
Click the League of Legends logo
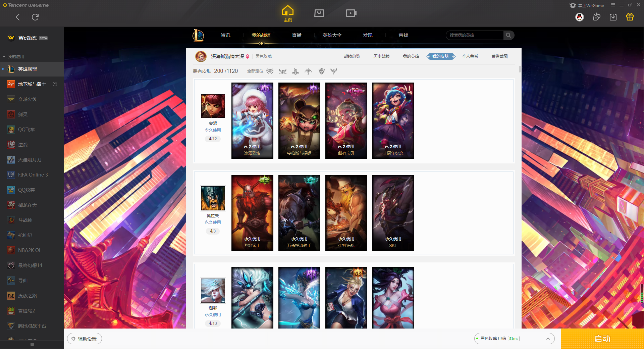(198, 35)
